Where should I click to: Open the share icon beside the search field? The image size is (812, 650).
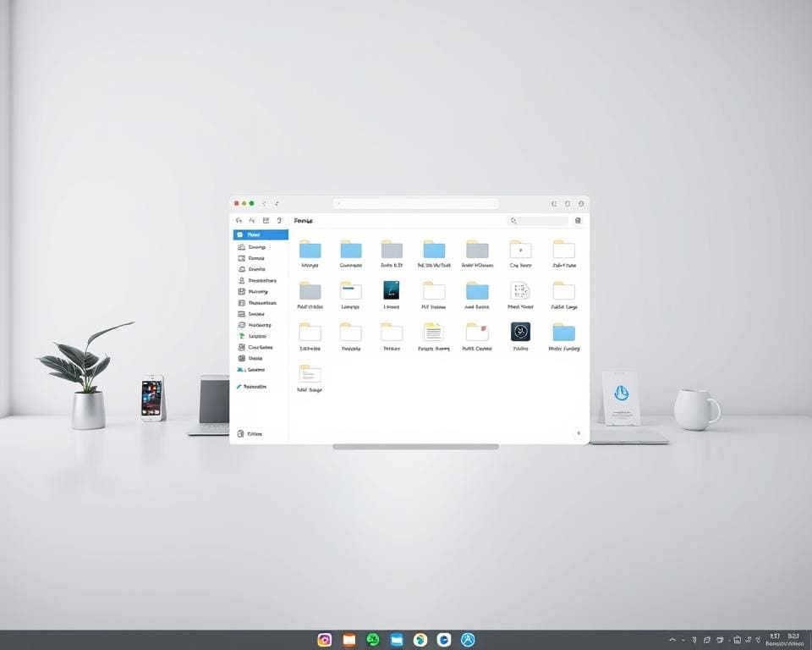[x=578, y=220]
